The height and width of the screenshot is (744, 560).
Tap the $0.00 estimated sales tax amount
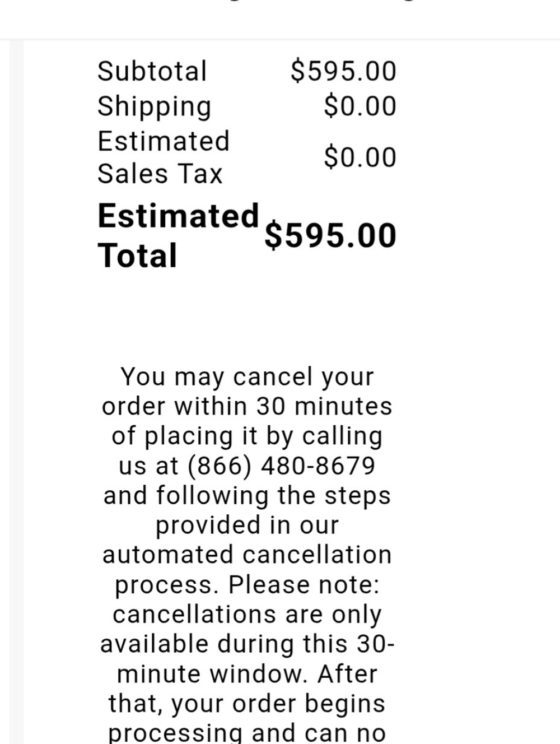point(360,157)
